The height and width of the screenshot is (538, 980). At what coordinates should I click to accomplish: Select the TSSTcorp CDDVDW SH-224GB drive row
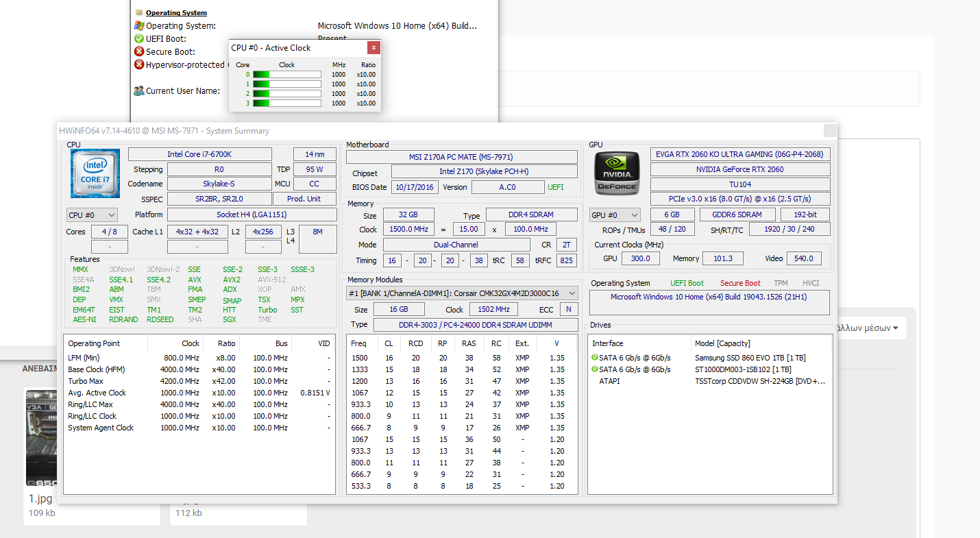coord(710,381)
